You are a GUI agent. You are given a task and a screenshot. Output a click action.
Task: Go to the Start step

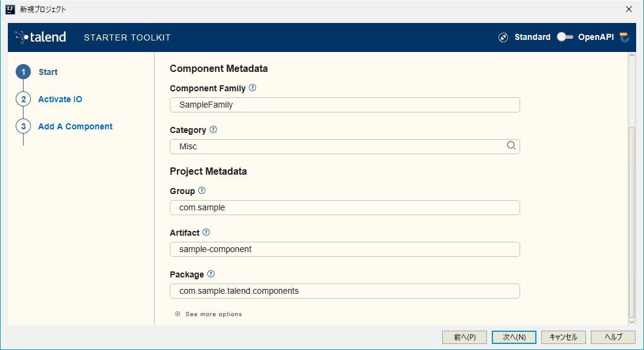click(x=48, y=72)
